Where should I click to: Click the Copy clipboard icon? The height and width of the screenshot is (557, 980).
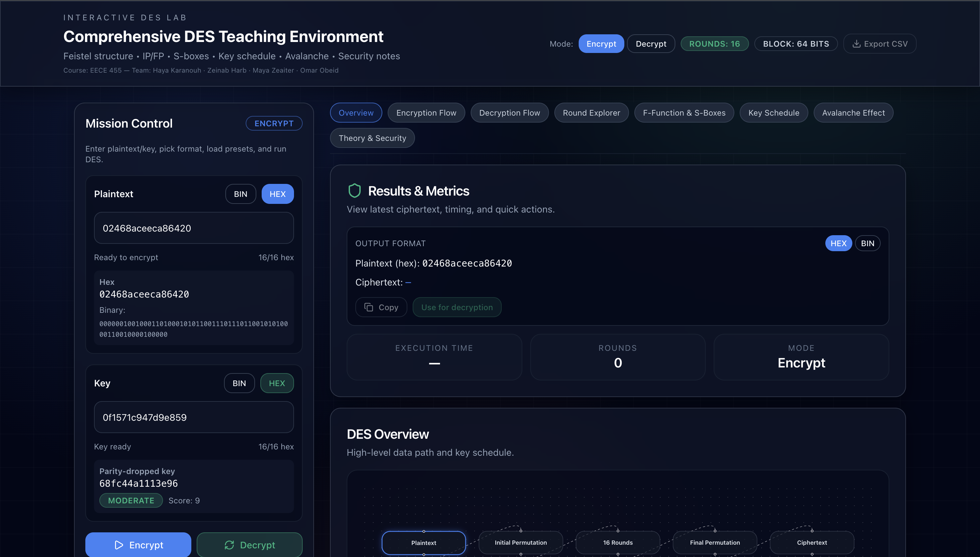pos(369,307)
